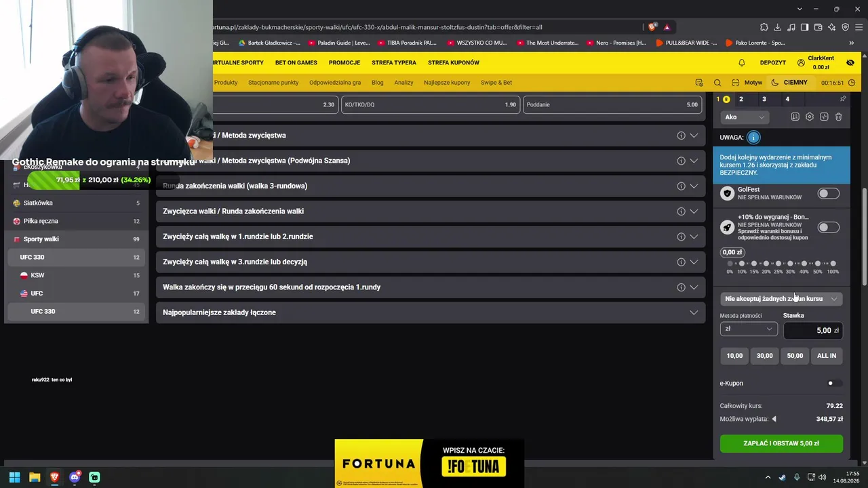
Task: Expand Runda zakończenia walki (walka 3-rundowa)
Action: [431, 186]
